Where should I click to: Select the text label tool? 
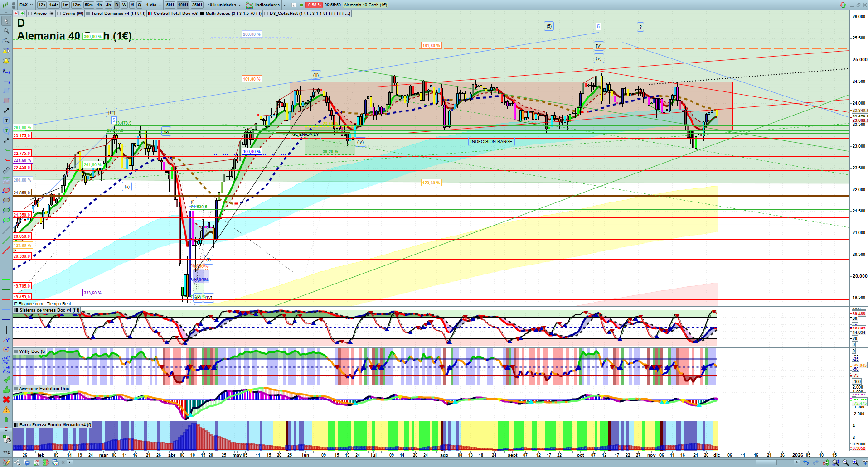6,120
